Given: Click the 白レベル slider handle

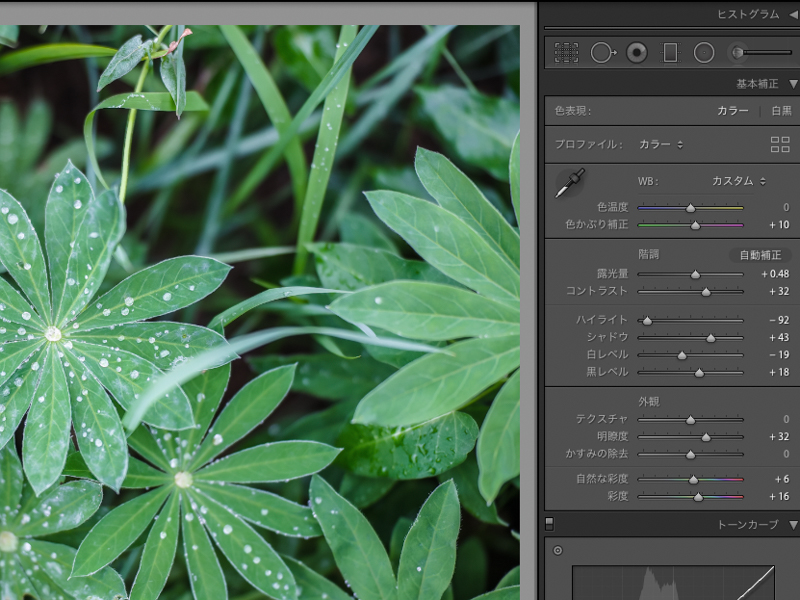Looking at the screenshot, I should click(x=682, y=355).
